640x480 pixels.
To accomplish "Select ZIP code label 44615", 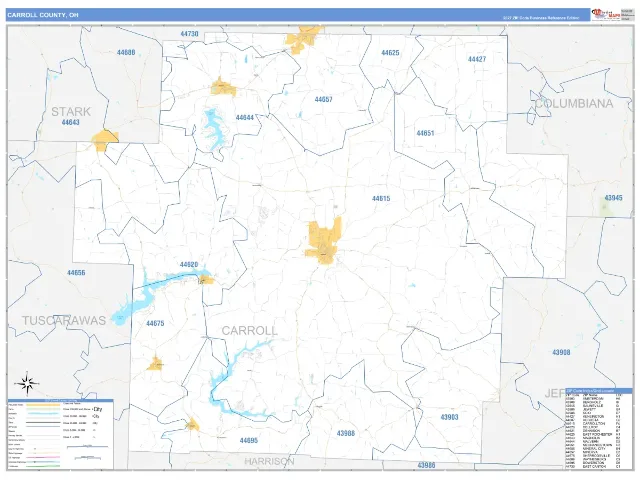I will 381,199.
